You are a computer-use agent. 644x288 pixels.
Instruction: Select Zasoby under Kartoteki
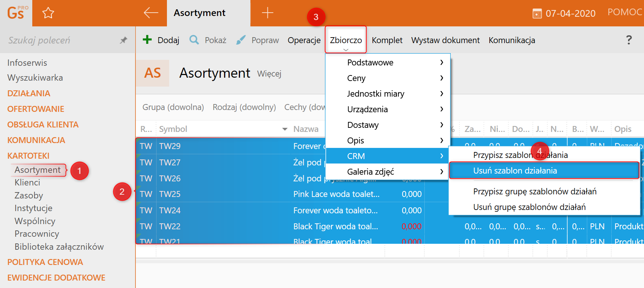coord(29,195)
